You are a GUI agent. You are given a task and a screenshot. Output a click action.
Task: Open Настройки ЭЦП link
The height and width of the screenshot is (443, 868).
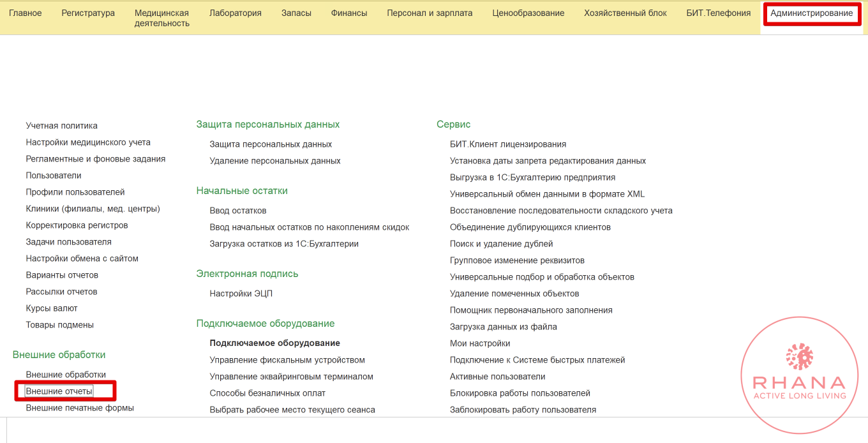click(x=241, y=294)
